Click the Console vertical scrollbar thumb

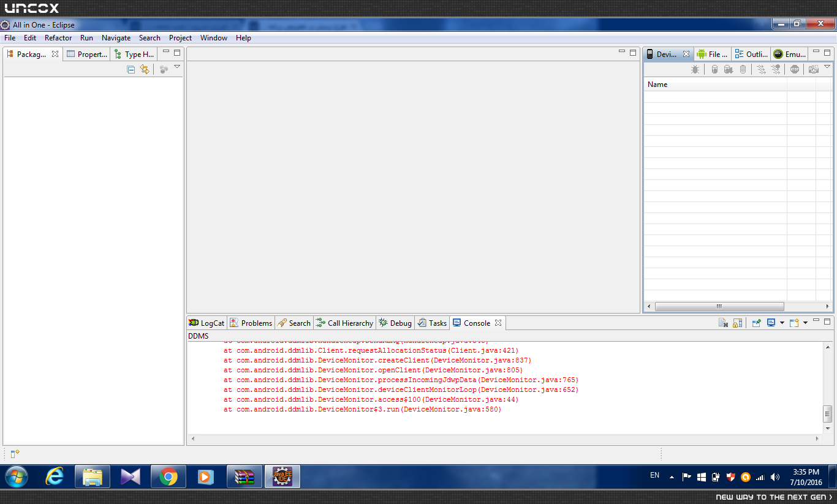[x=827, y=413]
